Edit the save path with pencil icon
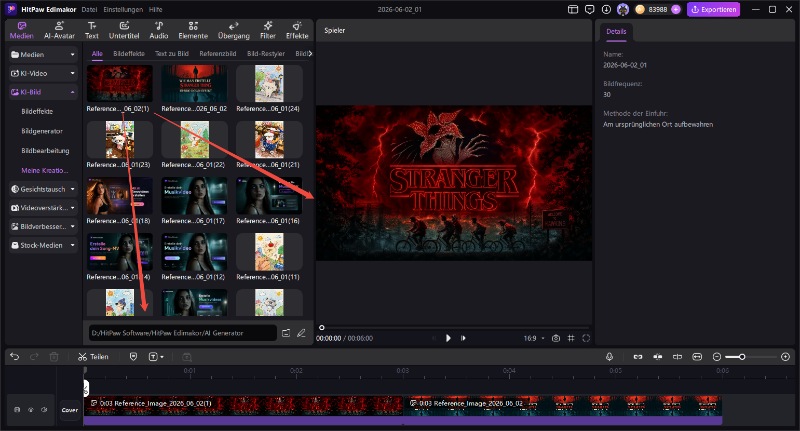The width and height of the screenshot is (800, 431). [x=302, y=333]
